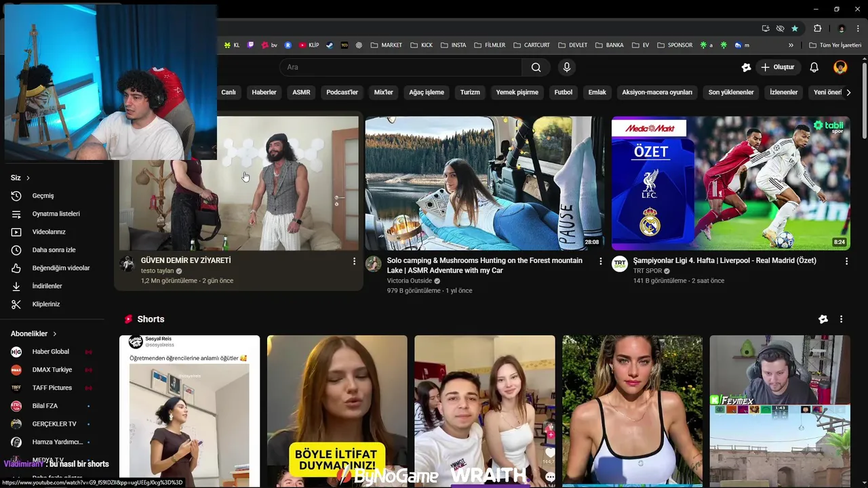868x488 pixels.
Task: Open Tüm Yer İşaretleri folder
Action: 835,45
